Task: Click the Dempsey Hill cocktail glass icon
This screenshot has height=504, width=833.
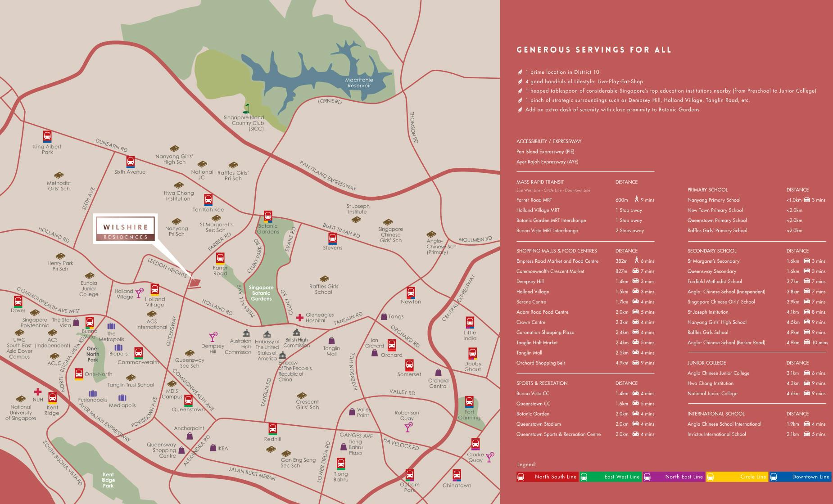Action: pos(213,337)
